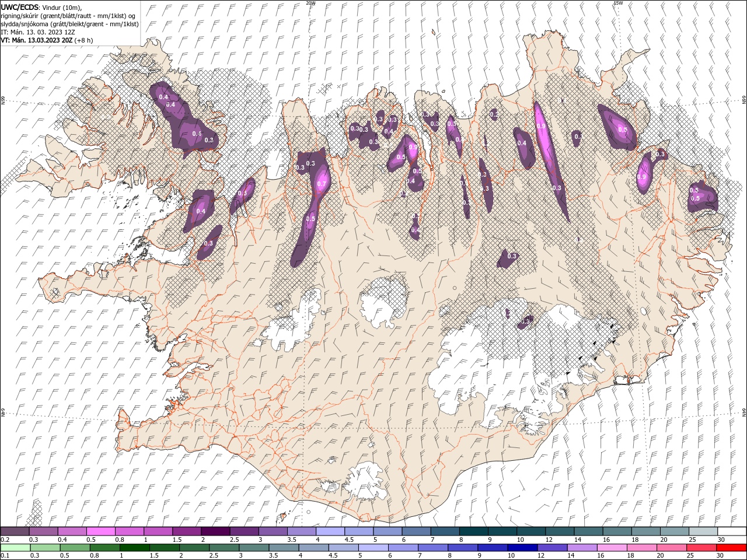Click the 'slydda/snjókoma (grátt/bleikt/grænt - mm/1klst)' line
This screenshot has width=747, height=560.
(x=69, y=24)
